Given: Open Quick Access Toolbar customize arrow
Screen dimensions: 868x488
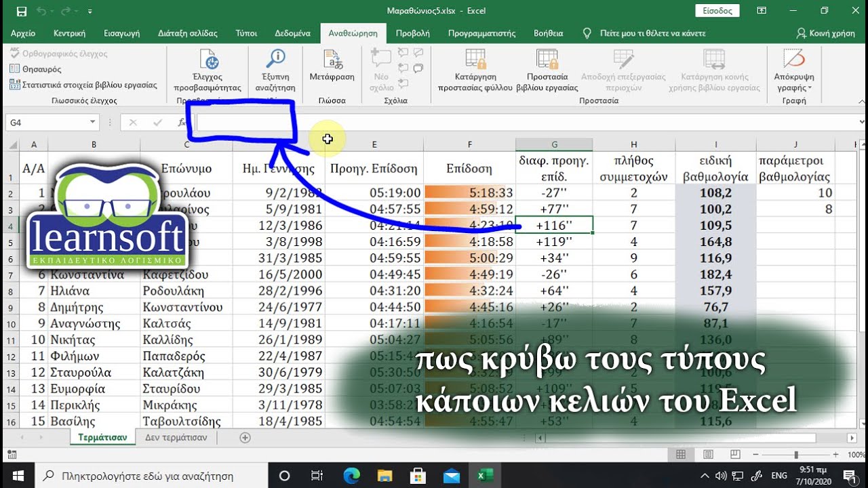Looking at the screenshot, I should point(90,11).
